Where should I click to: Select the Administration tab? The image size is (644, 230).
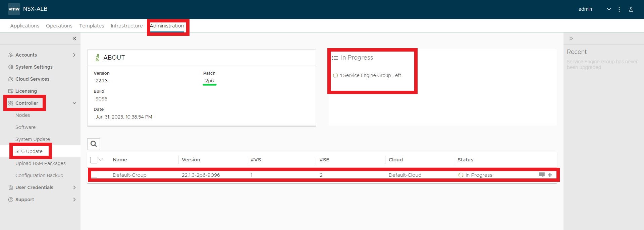tap(167, 26)
